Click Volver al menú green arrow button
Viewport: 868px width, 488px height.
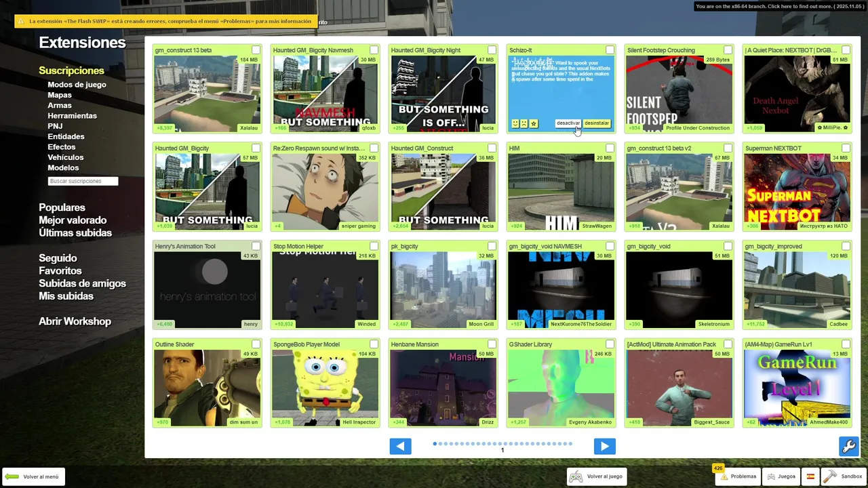click(x=32, y=476)
